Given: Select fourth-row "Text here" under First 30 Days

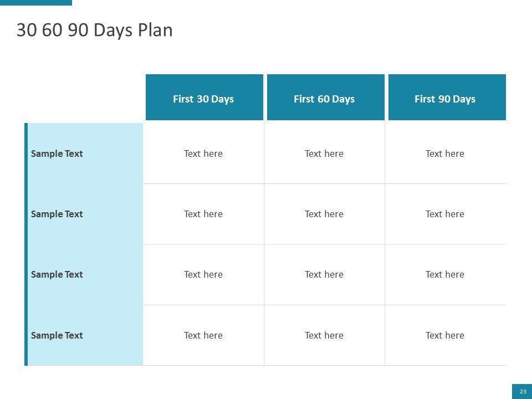Looking at the screenshot, I should [x=203, y=335].
